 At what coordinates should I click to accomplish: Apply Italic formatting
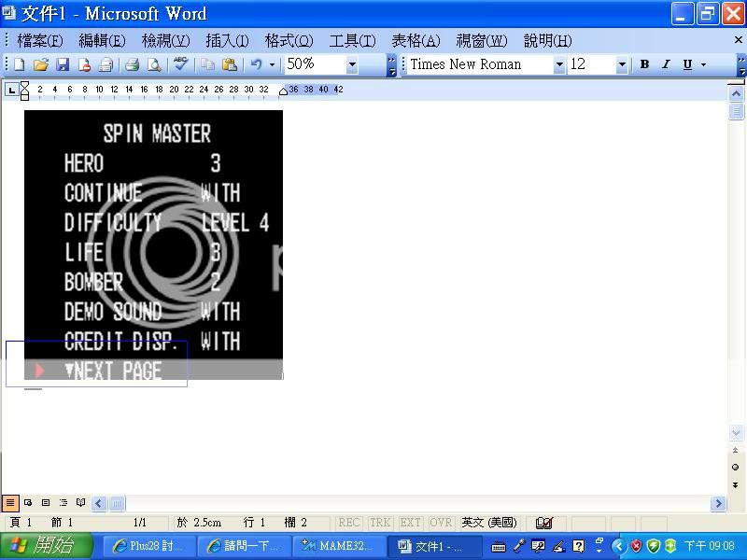[666, 64]
